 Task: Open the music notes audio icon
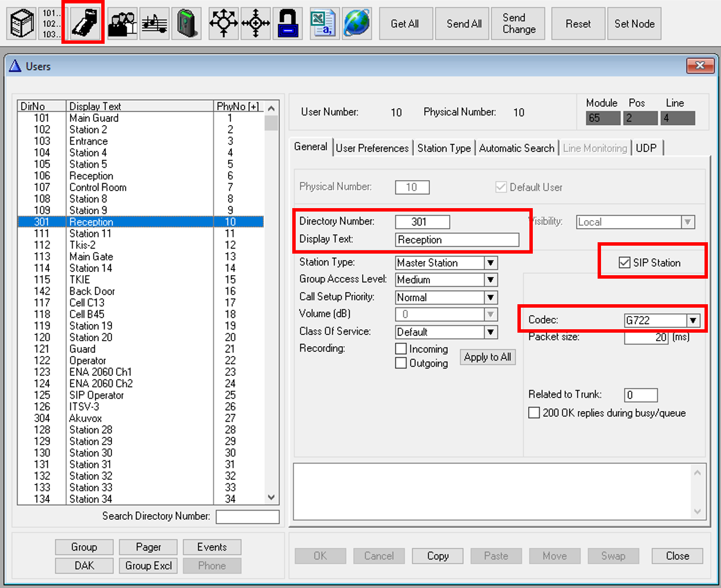point(154,23)
